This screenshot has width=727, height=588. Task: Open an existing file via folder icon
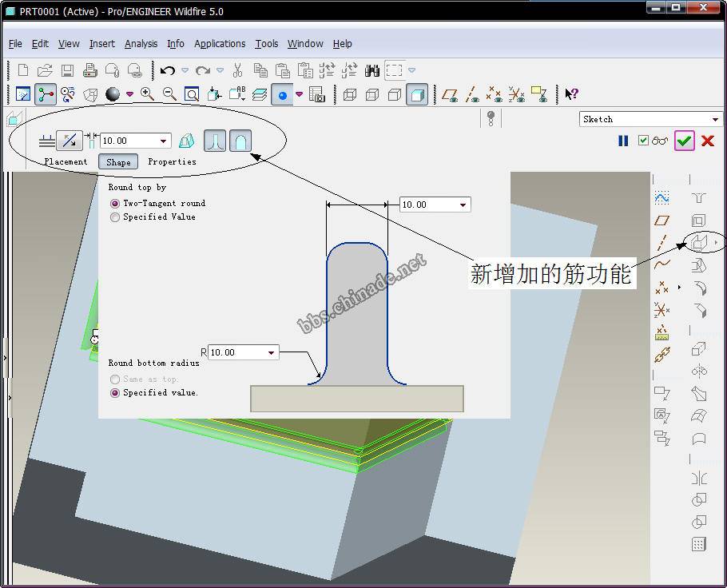(x=45, y=70)
